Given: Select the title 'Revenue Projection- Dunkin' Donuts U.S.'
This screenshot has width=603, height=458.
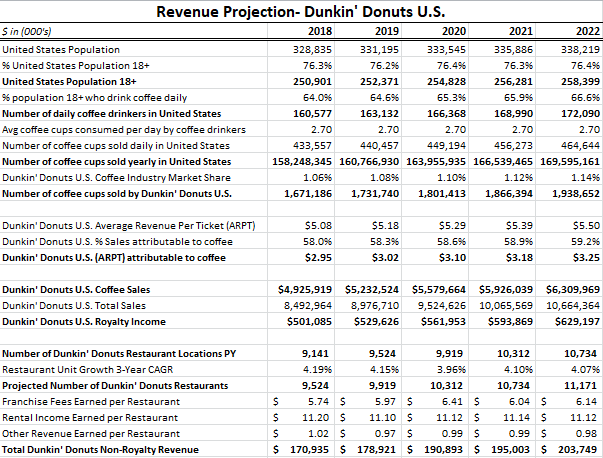Looking at the screenshot, I should [300, 12].
